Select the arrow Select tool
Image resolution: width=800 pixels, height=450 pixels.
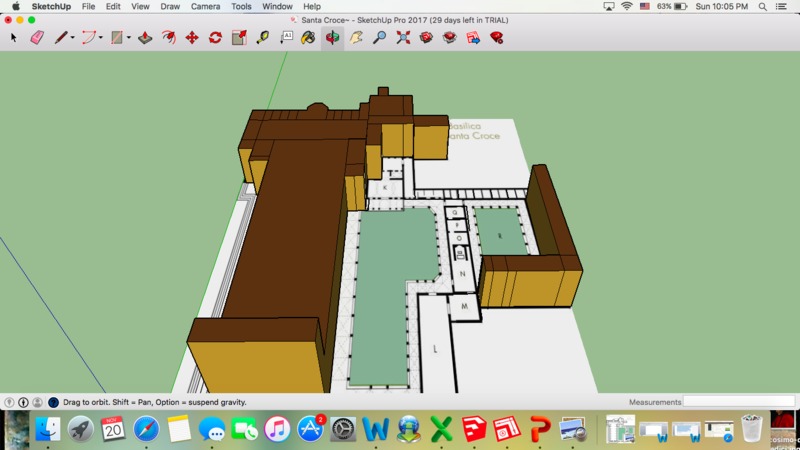pyautogui.click(x=14, y=37)
